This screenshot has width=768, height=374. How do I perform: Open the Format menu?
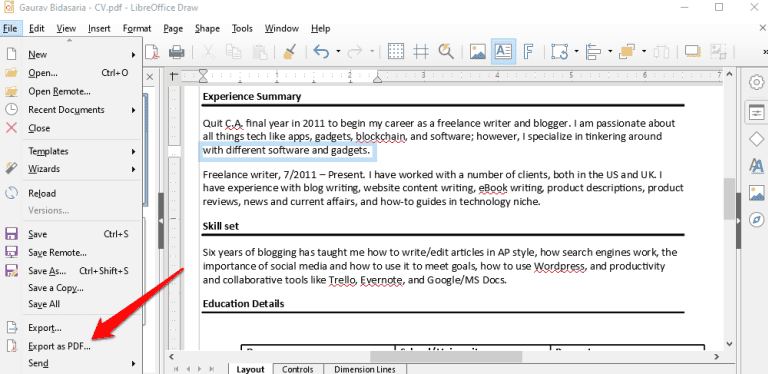coord(137,28)
